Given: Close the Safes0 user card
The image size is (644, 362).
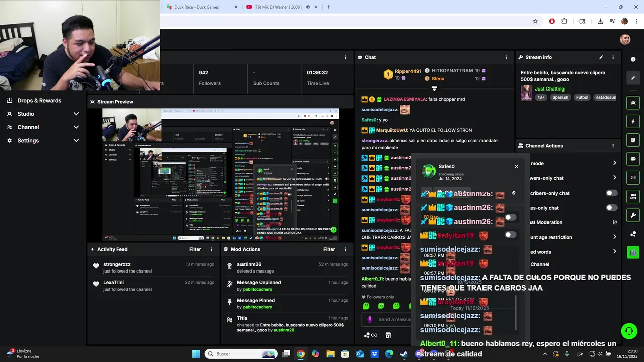Looking at the screenshot, I should pyautogui.click(x=516, y=166).
